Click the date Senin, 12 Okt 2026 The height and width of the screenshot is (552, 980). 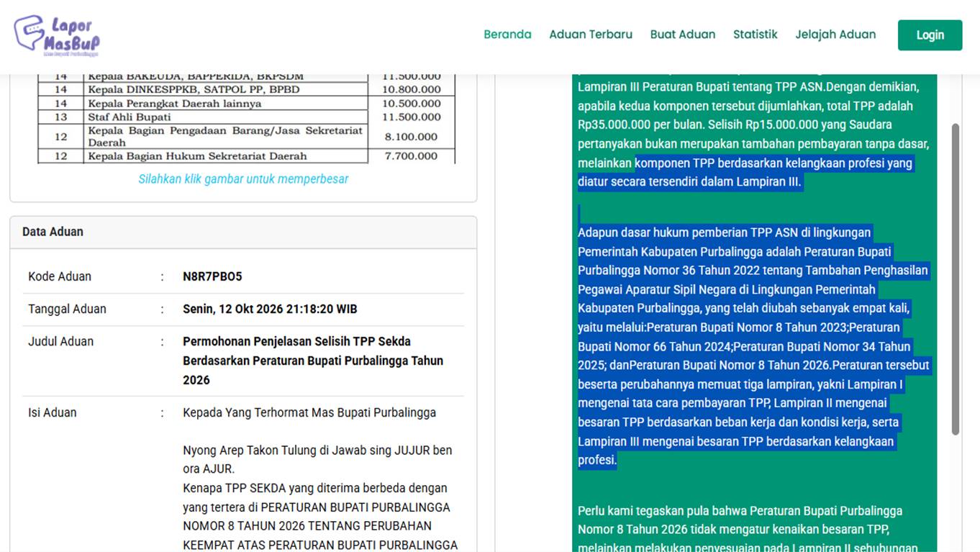click(270, 309)
